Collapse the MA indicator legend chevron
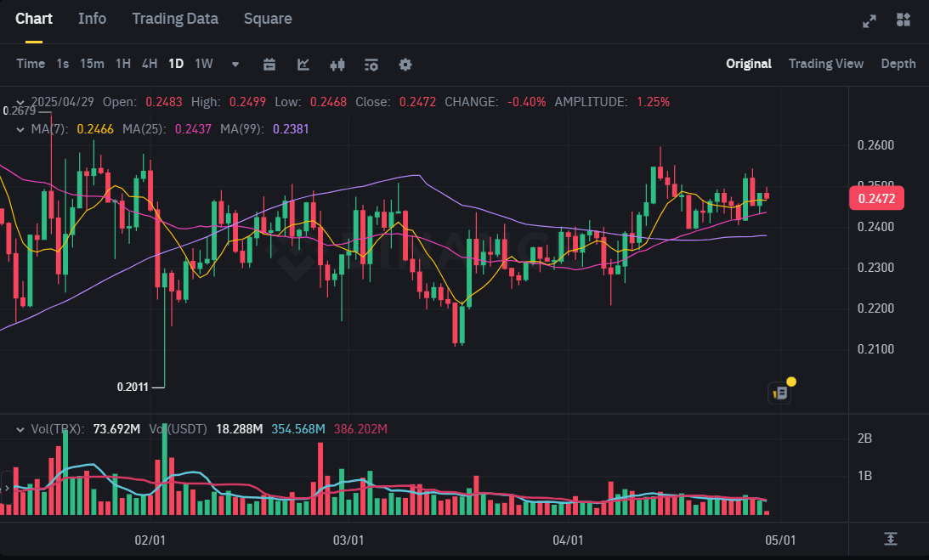This screenshot has width=929, height=560. click(20, 129)
